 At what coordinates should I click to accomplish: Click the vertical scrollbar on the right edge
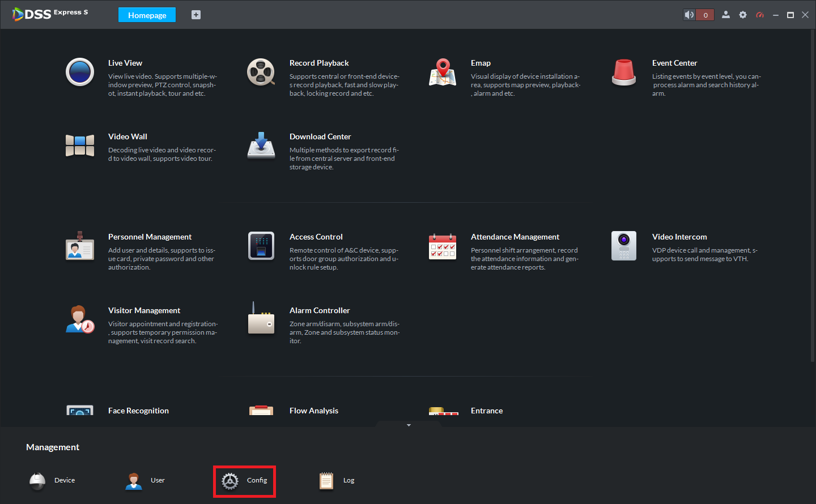pos(813,195)
